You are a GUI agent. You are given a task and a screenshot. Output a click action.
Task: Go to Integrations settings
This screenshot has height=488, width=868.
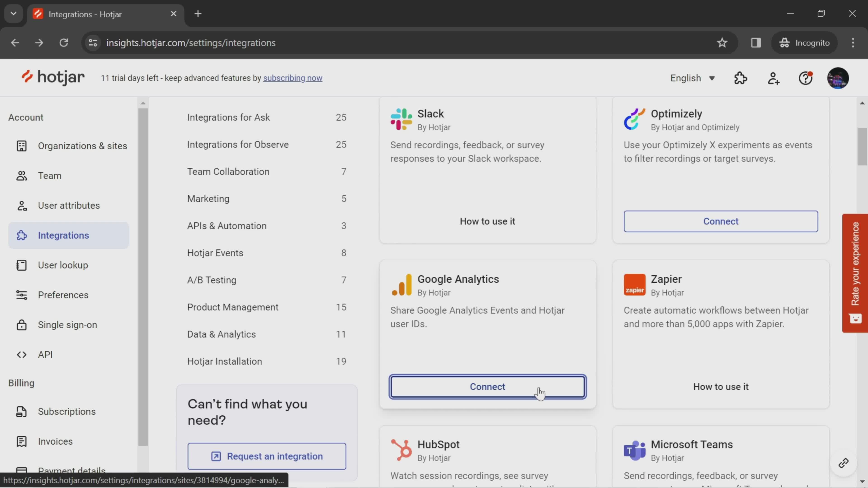[x=63, y=235]
